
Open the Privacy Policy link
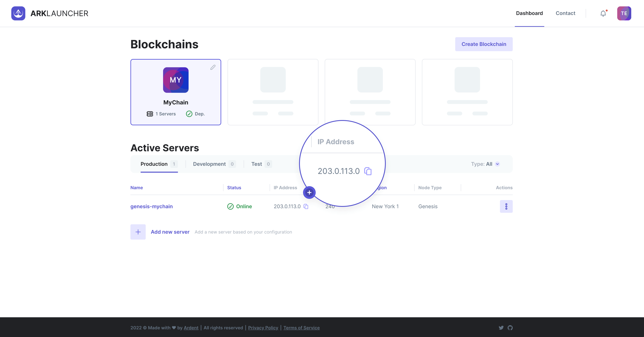263,328
